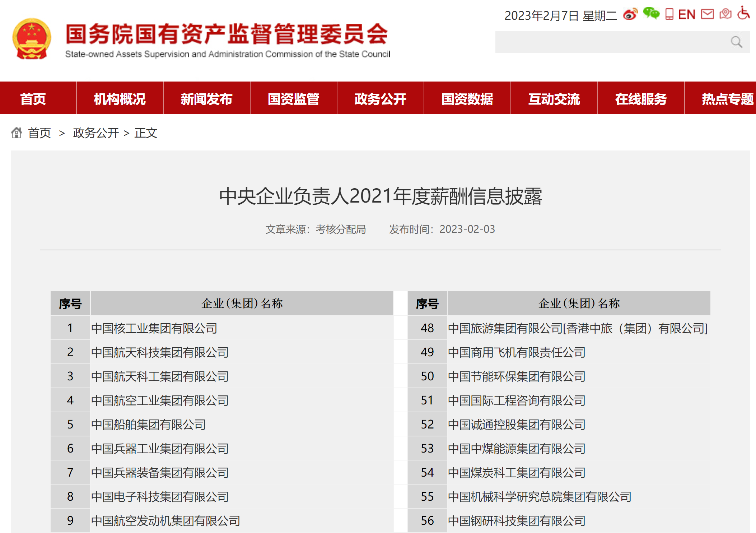Open the 机构概况 navigation tab
This screenshot has height=533, width=756.
(120, 99)
